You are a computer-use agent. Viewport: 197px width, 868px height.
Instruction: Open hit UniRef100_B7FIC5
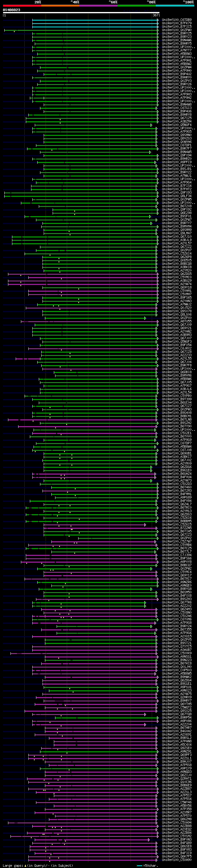click(x=177, y=26)
